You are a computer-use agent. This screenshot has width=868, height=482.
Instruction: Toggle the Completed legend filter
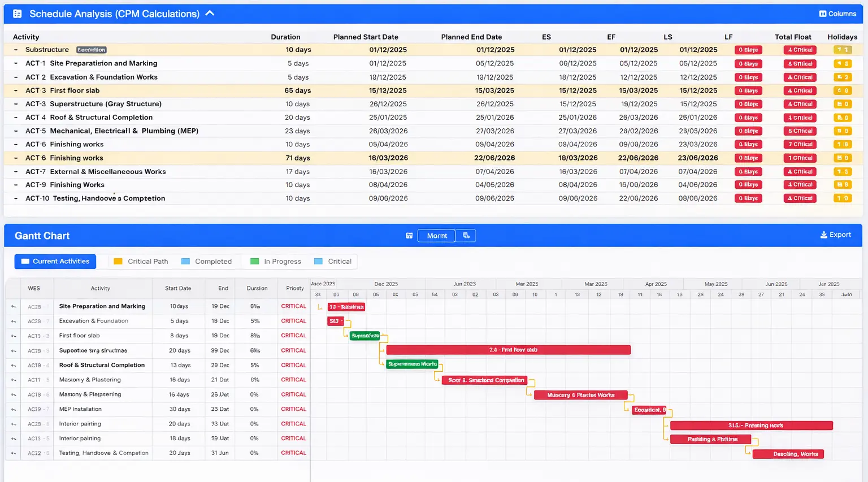pyautogui.click(x=206, y=261)
